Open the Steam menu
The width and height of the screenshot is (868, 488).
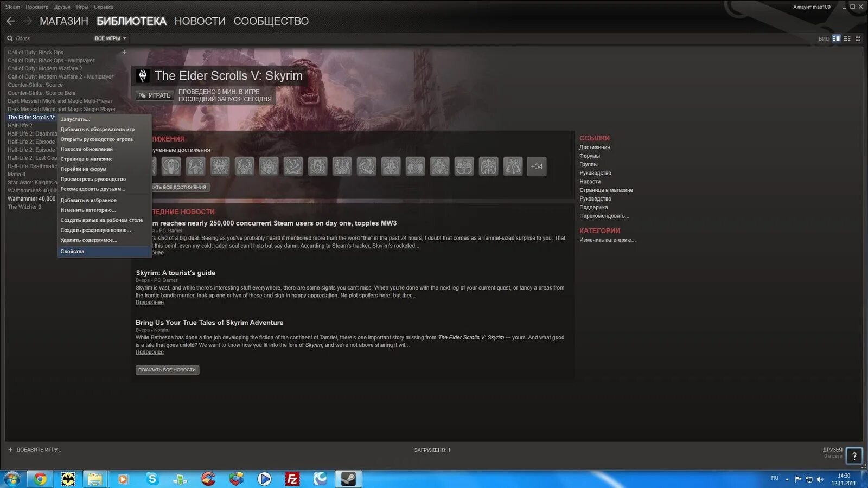(x=12, y=7)
